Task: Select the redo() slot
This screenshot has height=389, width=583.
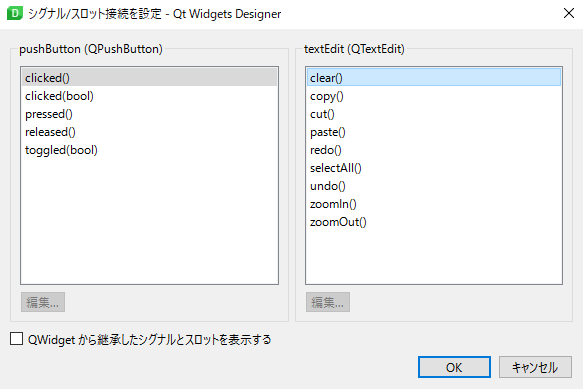Action: tap(434, 150)
